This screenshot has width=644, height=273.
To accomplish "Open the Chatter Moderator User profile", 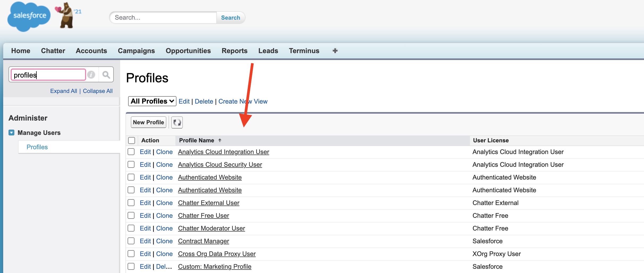I will (212, 228).
